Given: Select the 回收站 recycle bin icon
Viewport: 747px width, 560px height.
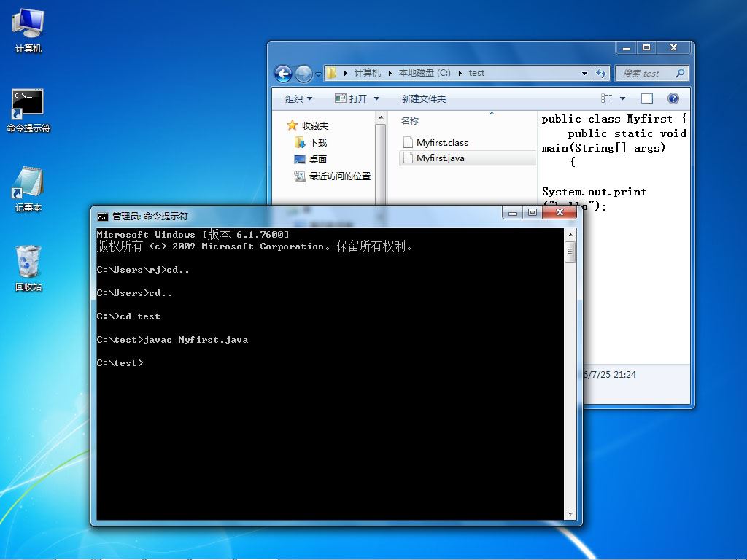Looking at the screenshot, I should click(28, 269).
